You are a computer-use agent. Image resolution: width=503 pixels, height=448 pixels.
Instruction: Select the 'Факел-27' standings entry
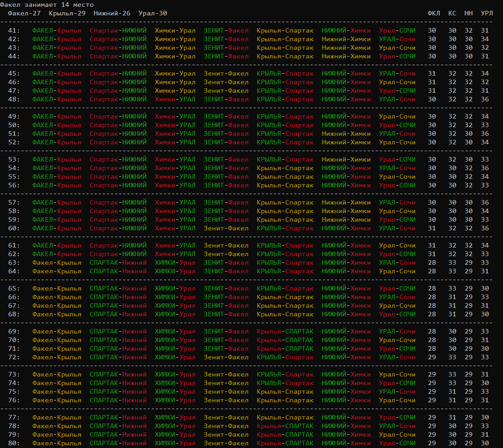[x=24, y=14]
